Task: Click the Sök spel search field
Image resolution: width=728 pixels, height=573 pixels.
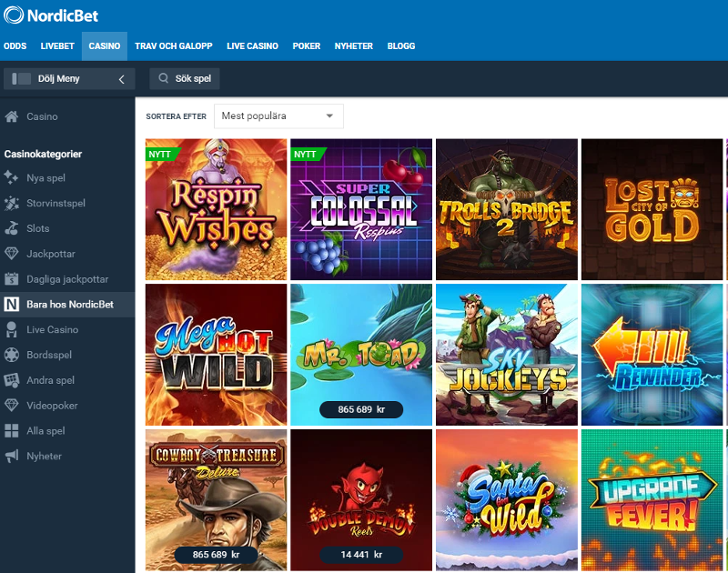Action: click(x=185, y=78)
